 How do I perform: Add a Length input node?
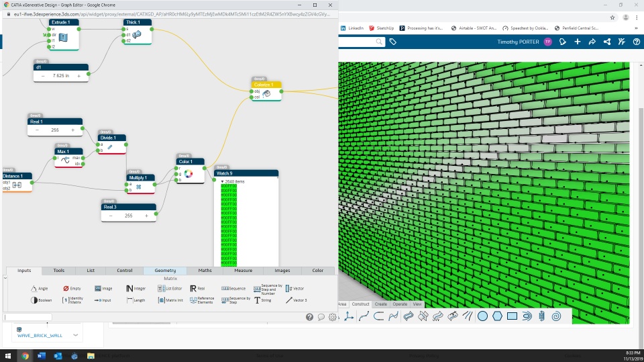(x=136, y=300)
